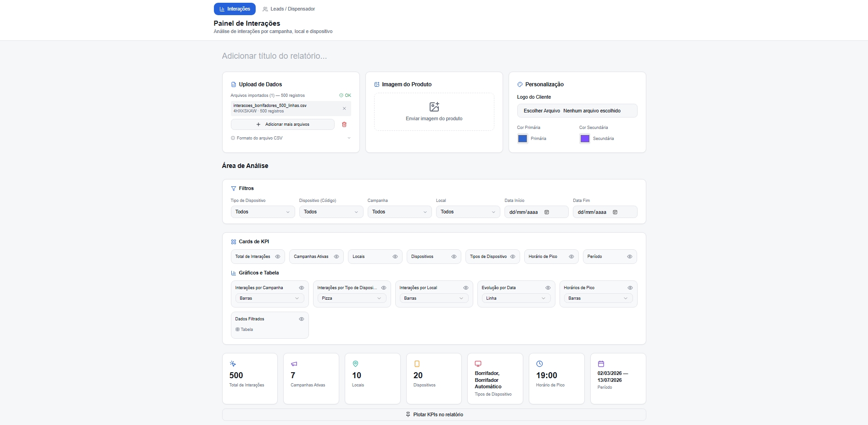Click Escolher Arquivo for client logo
Screen dimensions: 868x425
click(x=542, y=111)
